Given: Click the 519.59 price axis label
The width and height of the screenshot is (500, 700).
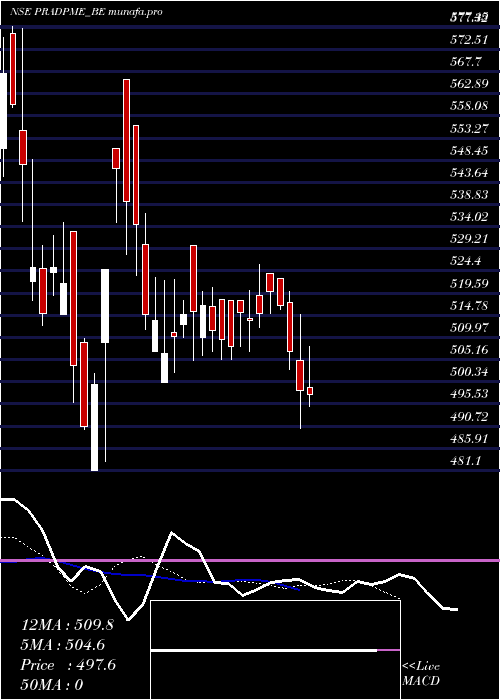Looking at the screenshot, I should tap(469, 283).
